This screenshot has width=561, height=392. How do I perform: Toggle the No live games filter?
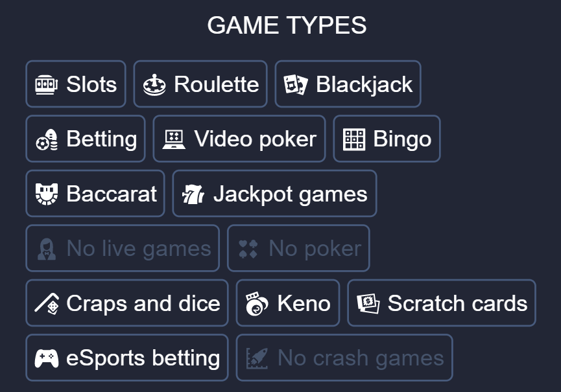click(x=123, y=248)
